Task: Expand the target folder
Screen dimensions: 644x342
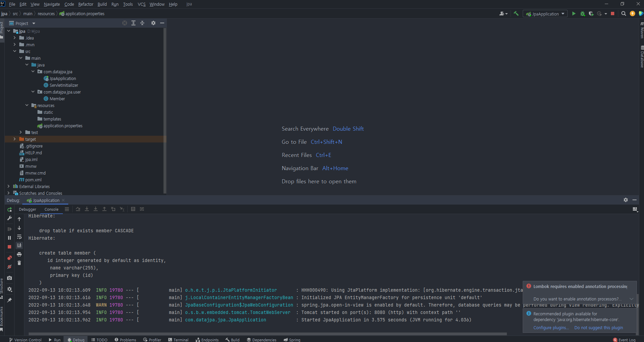Action: (x=15, y=139)
